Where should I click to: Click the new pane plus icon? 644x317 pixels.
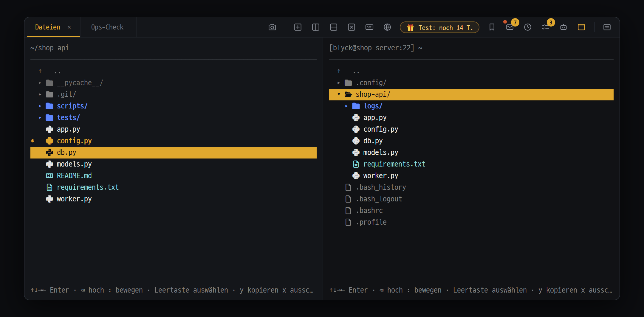coord(298,27)
